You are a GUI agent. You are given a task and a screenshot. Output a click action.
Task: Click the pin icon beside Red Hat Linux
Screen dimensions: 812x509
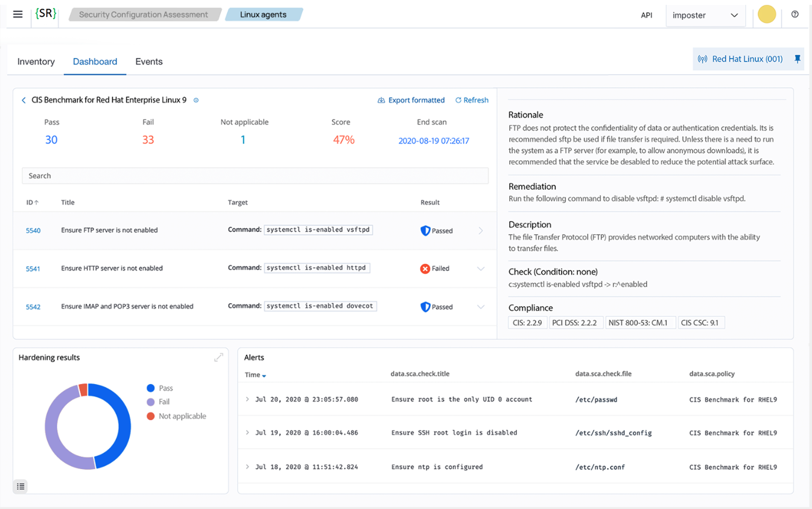click(797, 59)
